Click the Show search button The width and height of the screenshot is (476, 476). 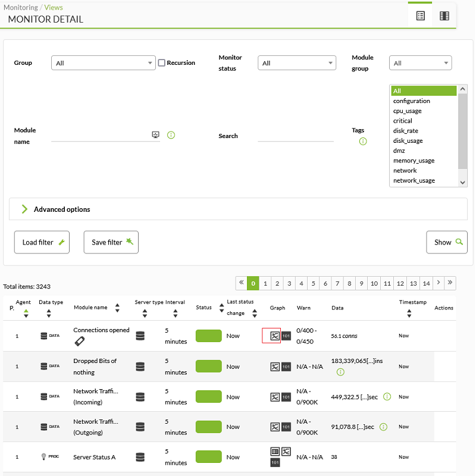tap(447, 242)
